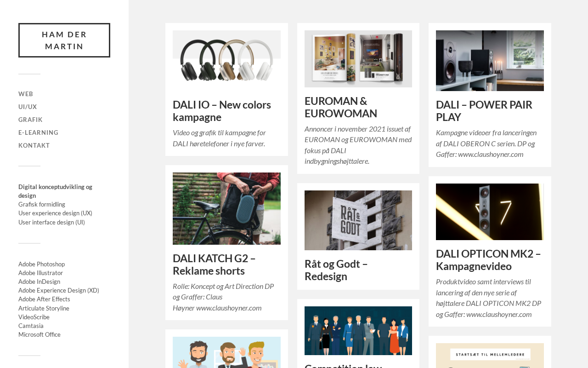
Task: Click 'User interface design (UI)' text
Action: [x=51, y=222]
